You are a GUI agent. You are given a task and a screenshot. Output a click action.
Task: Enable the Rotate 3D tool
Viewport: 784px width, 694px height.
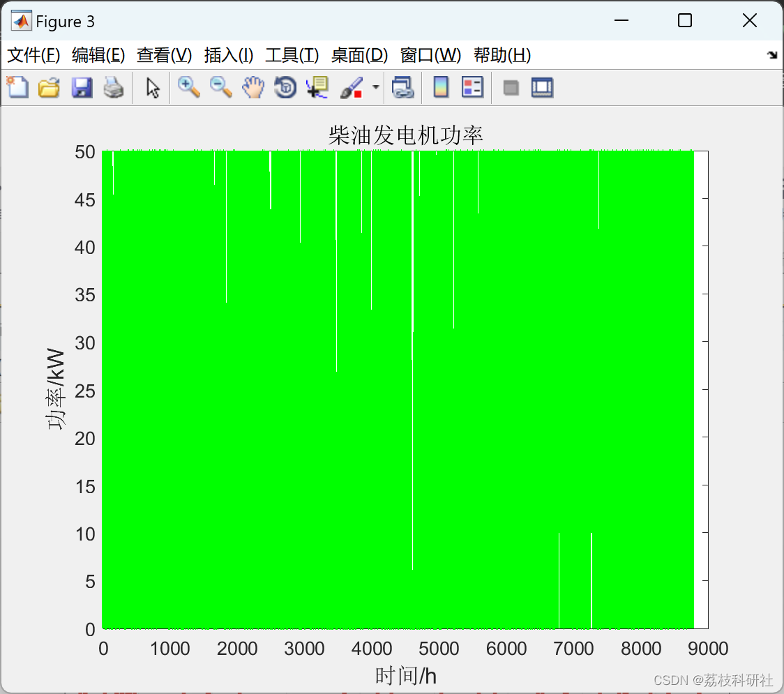tap(285, 87)
